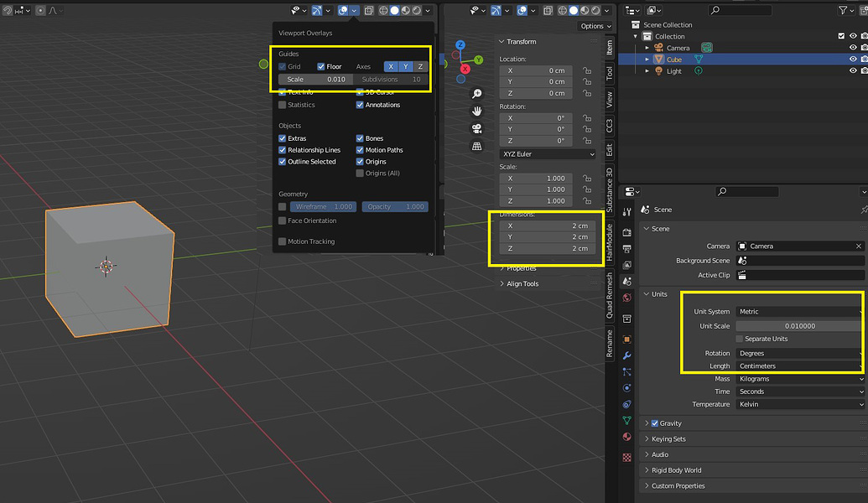Image resolution: width=868 pixels, height=503 pixels.
Task: Uncheck Motion Paths overlay
Action: click(360, 150)
